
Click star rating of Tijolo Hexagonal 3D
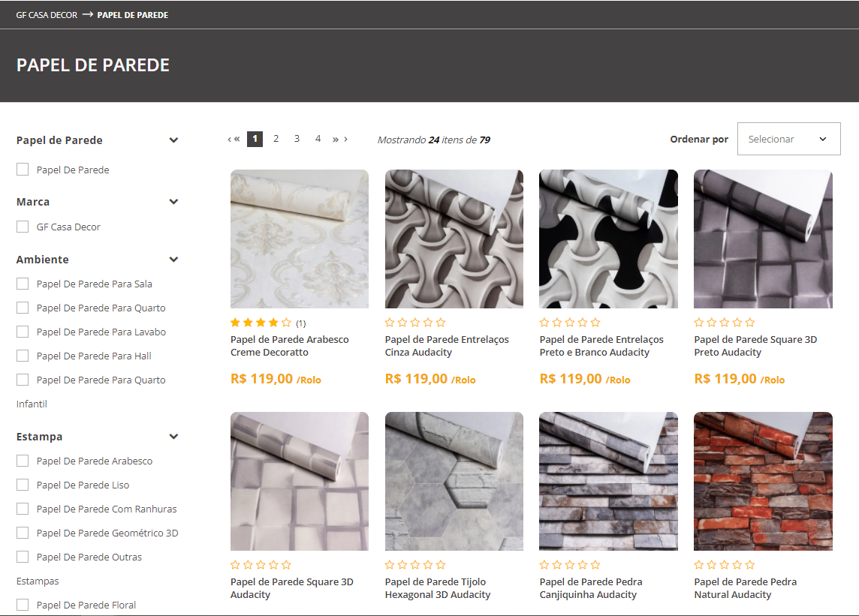pyautogui.click(x=415, y=565)
